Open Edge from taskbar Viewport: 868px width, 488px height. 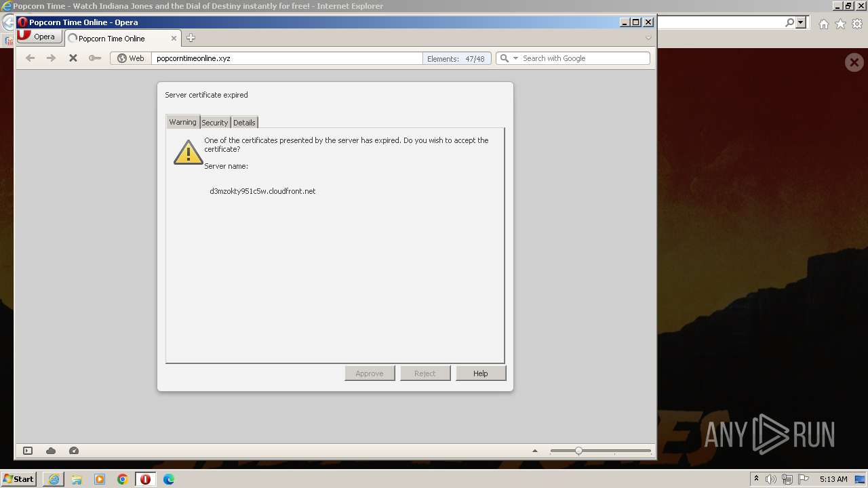(x=169, y=479)
